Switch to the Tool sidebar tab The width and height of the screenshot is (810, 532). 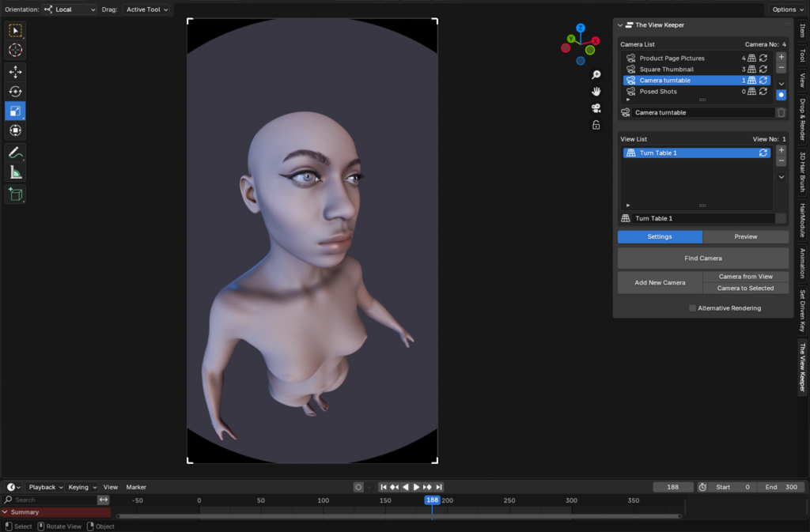click(802, 55)
